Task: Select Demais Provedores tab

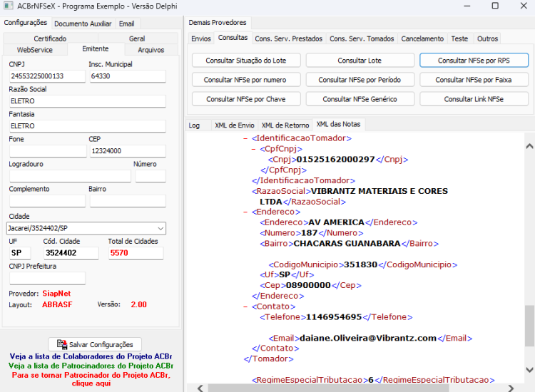Action: 218,23
